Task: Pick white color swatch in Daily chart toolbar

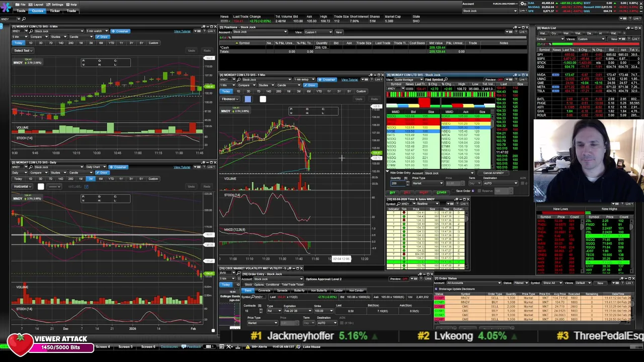Action: coord(41,187)
